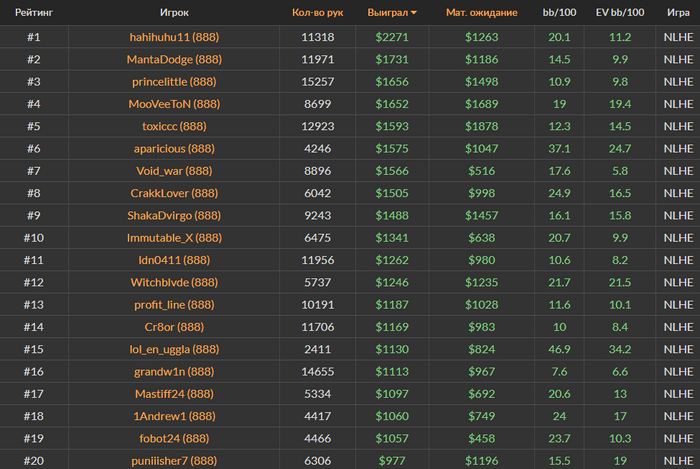Open MantaDodge (888) player link
The height and width of the screenshot is (469, 700).
coord(174,59)
